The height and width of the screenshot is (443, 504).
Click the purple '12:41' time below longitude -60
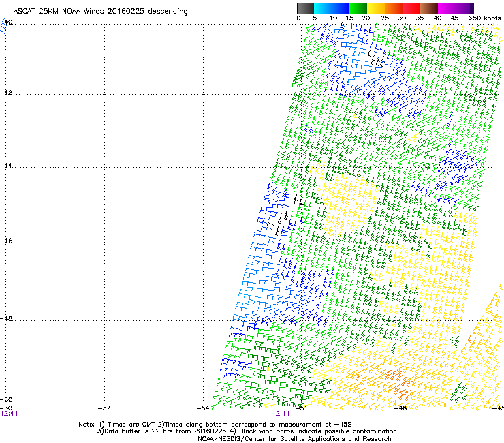point(9,414)
